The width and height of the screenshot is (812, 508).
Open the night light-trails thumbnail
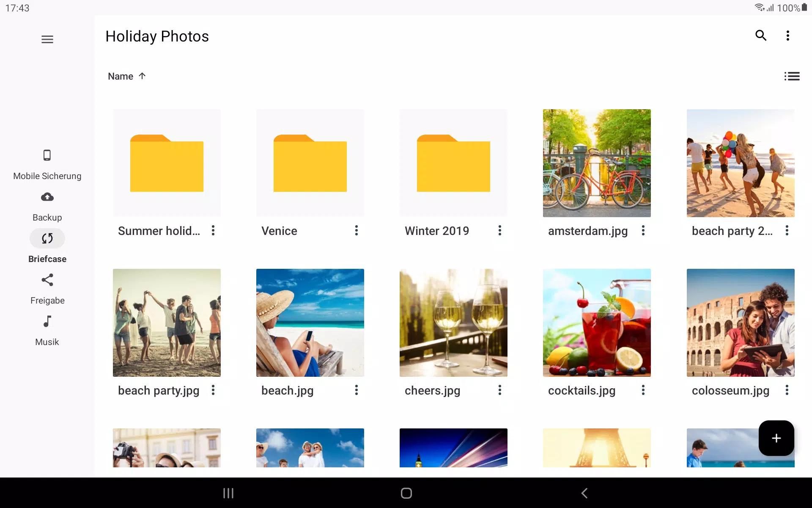tap(453, 448)
